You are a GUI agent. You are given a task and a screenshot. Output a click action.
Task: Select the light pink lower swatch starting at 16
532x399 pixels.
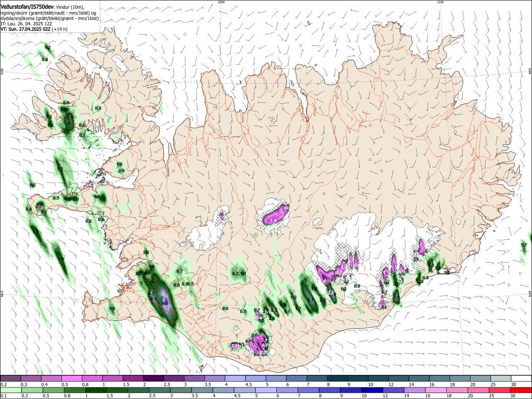436,390
